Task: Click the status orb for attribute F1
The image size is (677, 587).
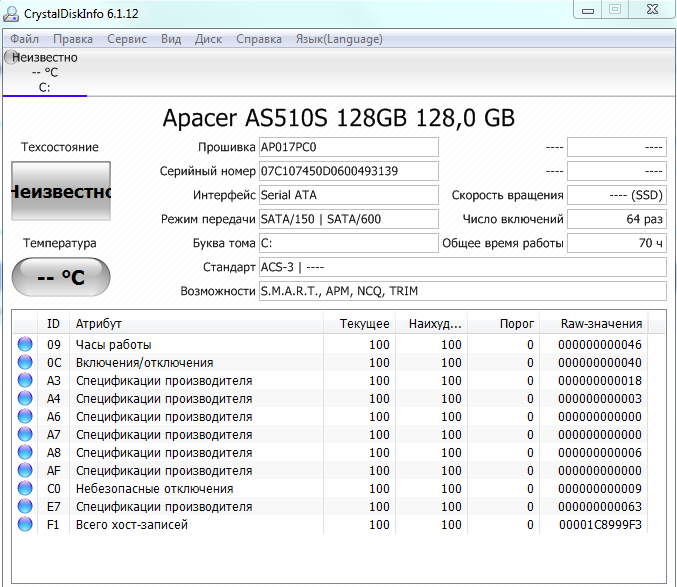Action: coord(25,524)
